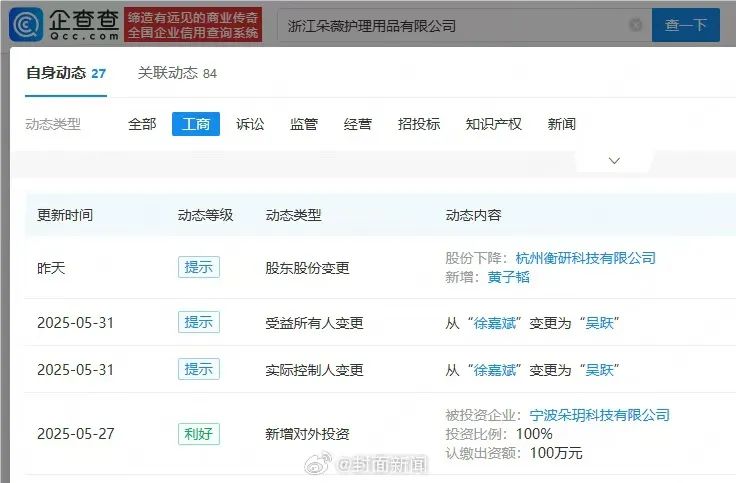Select the 昨天 update time cell
This screenshot has height=483, width=736.
(51, 268)
